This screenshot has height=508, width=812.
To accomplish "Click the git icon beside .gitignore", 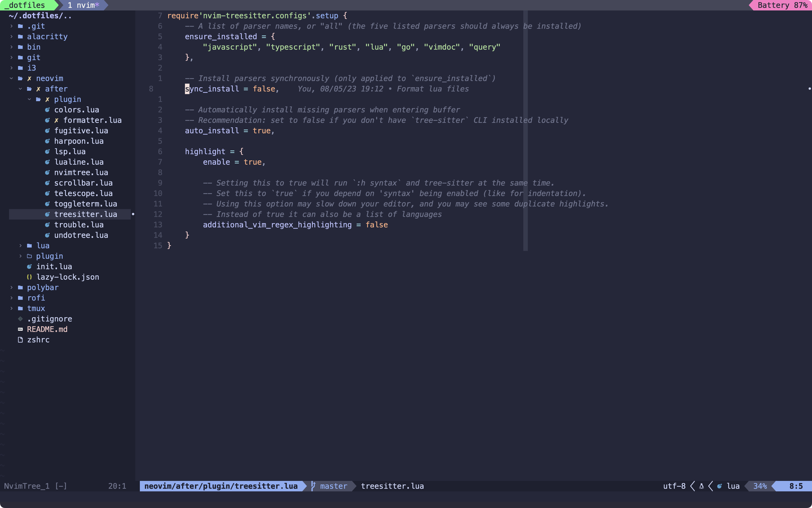I will coord(20,319).
